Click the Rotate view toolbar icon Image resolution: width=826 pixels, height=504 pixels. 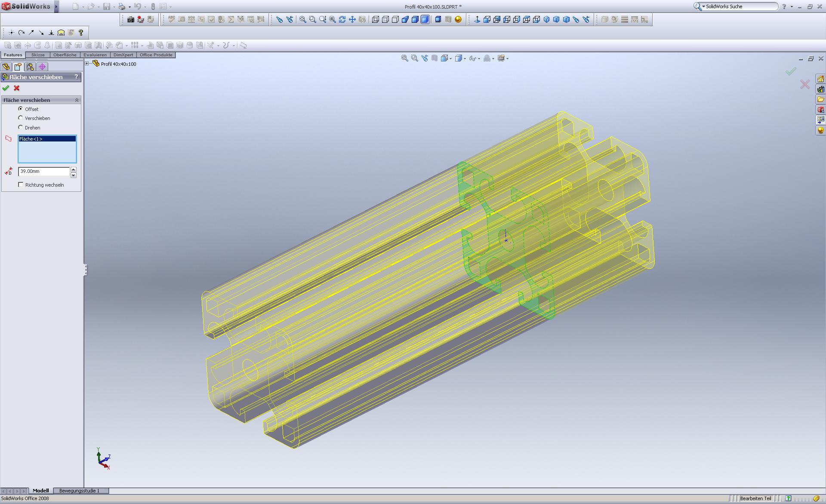(x=342, y=19)
